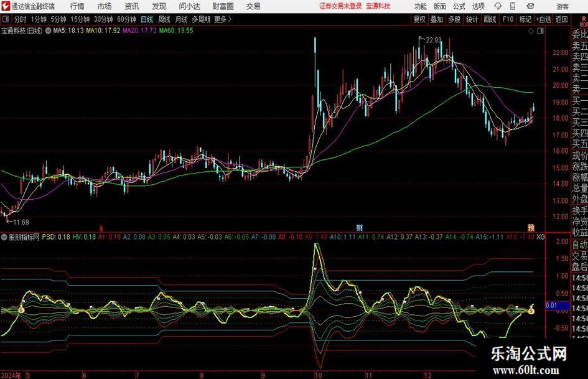Click the 预 forecast marker icon
Screen dimensions: 588x379
point(531,227)
